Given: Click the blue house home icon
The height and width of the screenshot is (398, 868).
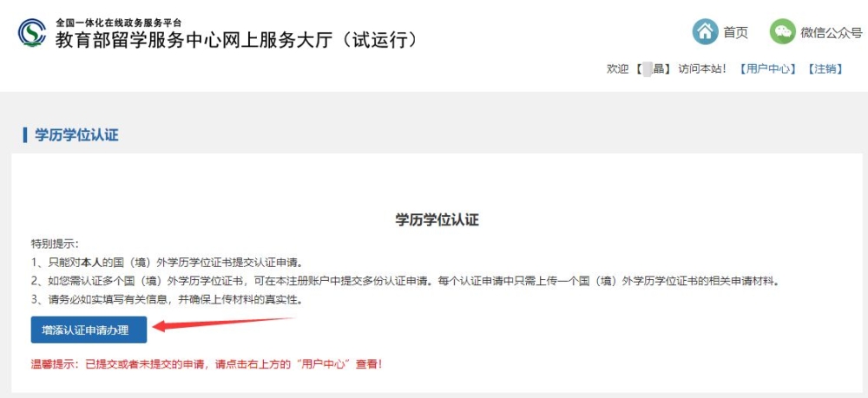Looking at the screenshot, I should (705, 31).
